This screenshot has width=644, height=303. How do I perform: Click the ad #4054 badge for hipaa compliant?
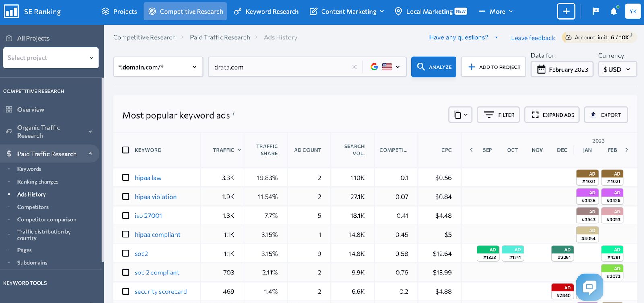tap(588, 235)
